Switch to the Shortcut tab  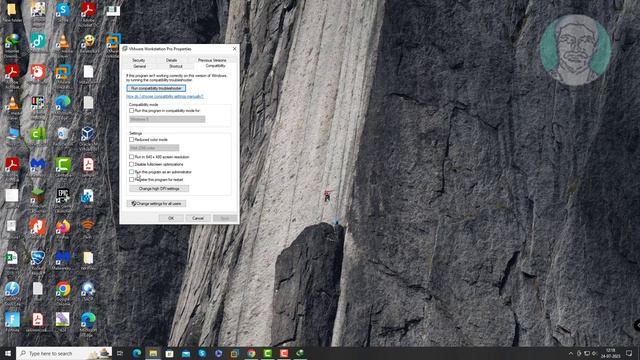click(176, 66)
